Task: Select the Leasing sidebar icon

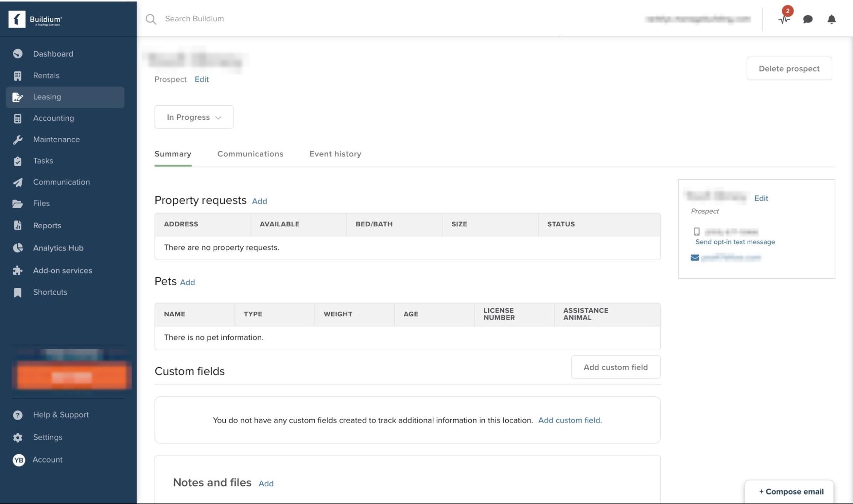Action: (x=17, y=97)
